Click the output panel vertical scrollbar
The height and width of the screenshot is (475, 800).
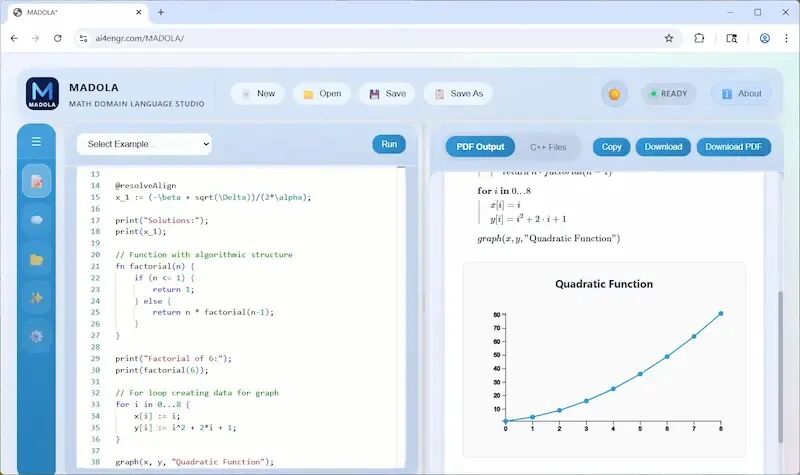point(780,367)
